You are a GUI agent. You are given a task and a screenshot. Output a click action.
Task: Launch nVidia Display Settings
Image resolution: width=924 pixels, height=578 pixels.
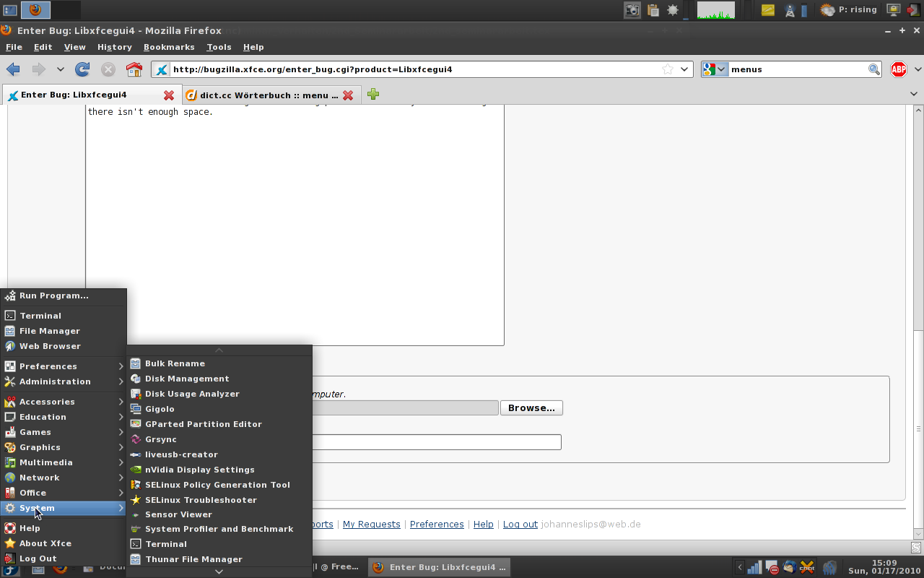pyautogui.click(x=199, y=470)
